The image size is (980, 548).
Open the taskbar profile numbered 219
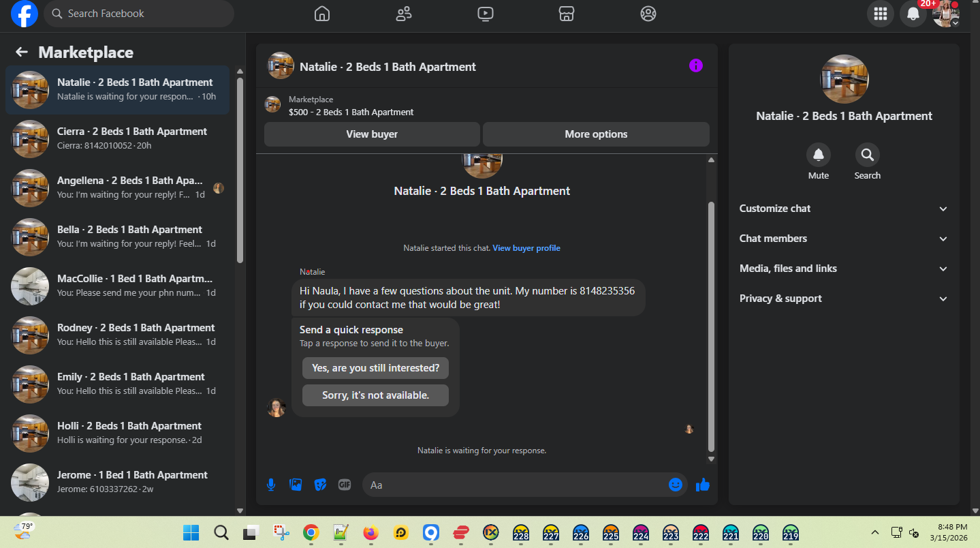(791, 532)
